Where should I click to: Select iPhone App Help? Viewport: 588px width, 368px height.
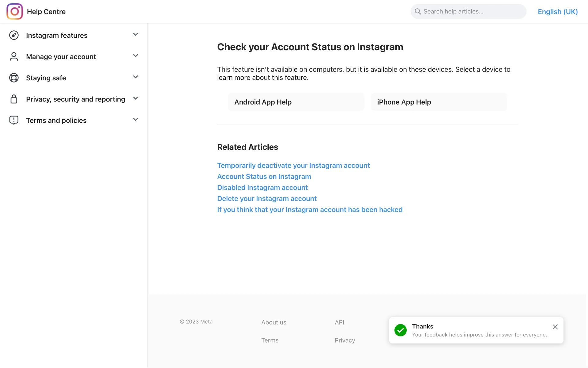(439, 102)
